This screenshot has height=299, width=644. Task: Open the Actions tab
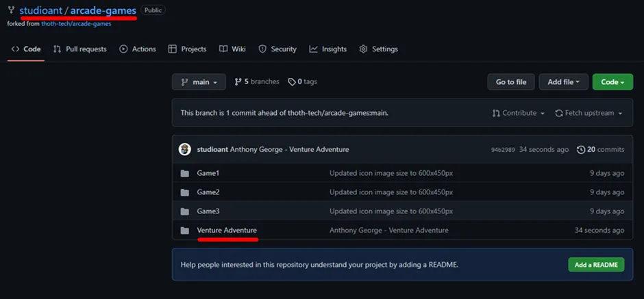click(x=138, y=49)
